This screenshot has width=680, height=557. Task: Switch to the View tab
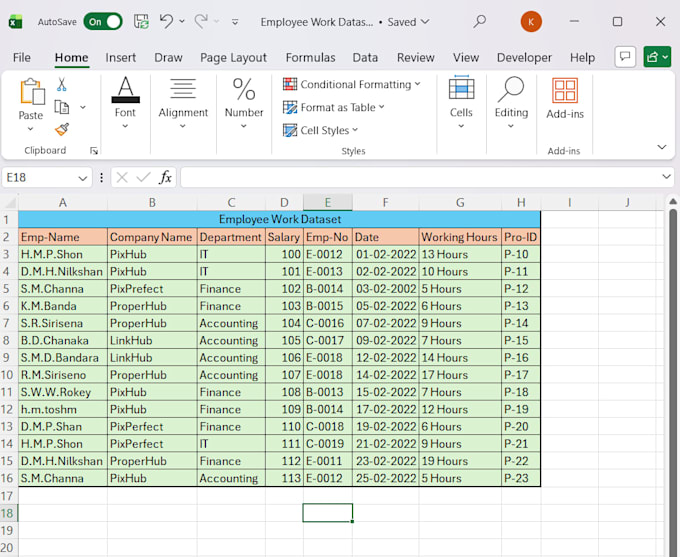tap(466, 57)
